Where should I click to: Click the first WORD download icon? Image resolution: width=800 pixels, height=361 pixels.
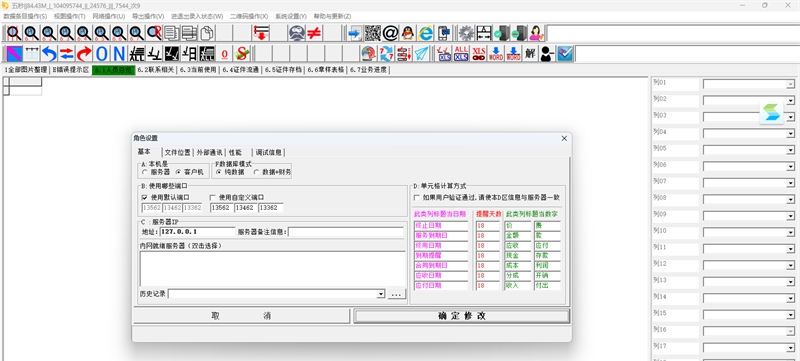[x=496, y=54]
